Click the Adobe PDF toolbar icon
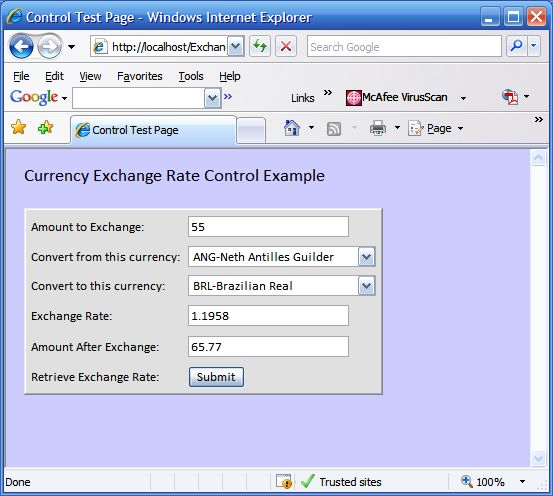 coord(510,97)
